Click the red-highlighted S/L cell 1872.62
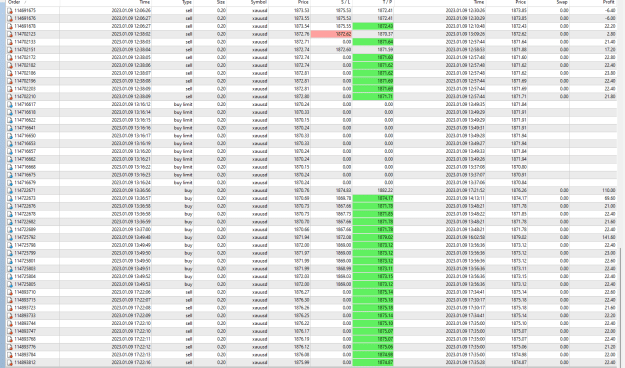 point(331,34)
